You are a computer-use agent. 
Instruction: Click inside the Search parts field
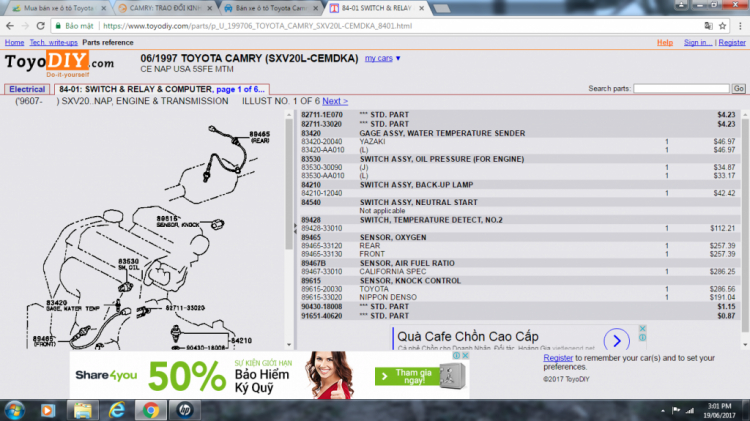point(681,89)
